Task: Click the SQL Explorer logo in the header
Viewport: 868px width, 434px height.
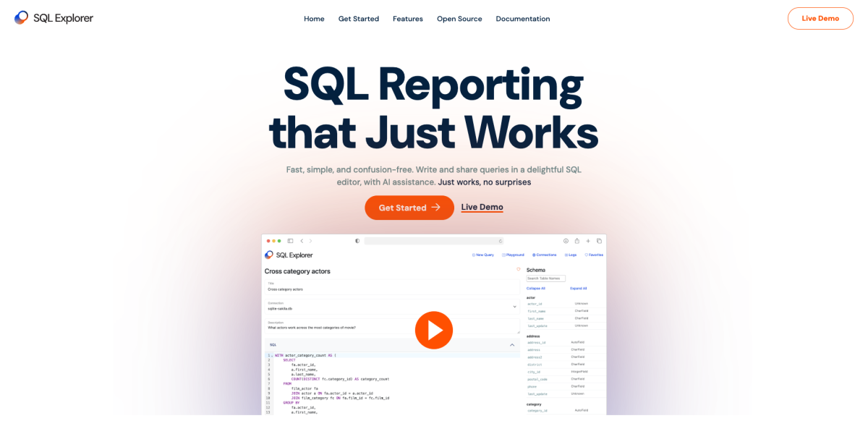Action: click(54, 18)
